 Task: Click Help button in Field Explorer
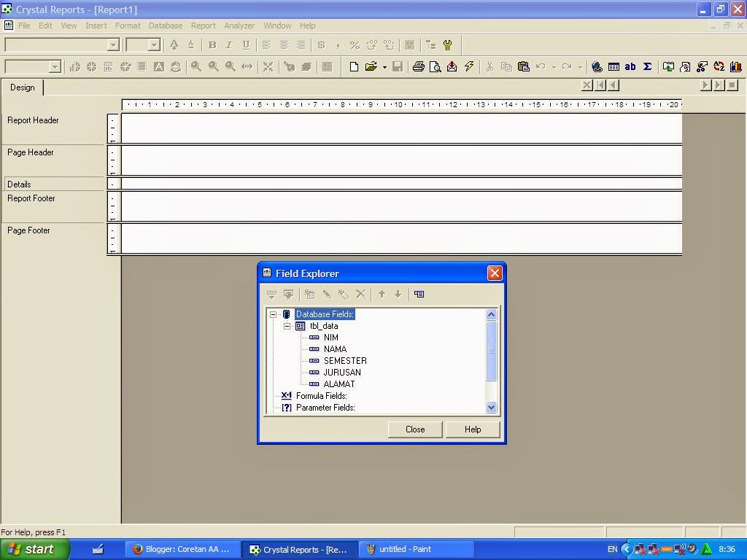pos(473,429)
